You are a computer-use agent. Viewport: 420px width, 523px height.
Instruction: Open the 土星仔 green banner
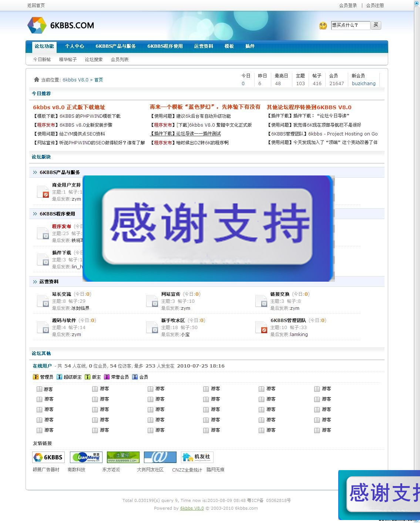click(123, 457)
